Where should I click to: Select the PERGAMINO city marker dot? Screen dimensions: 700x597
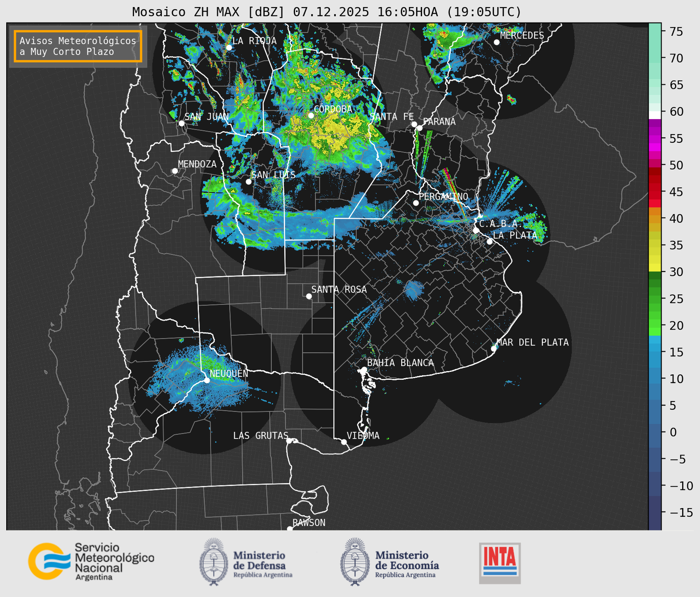tap(416, 203)
